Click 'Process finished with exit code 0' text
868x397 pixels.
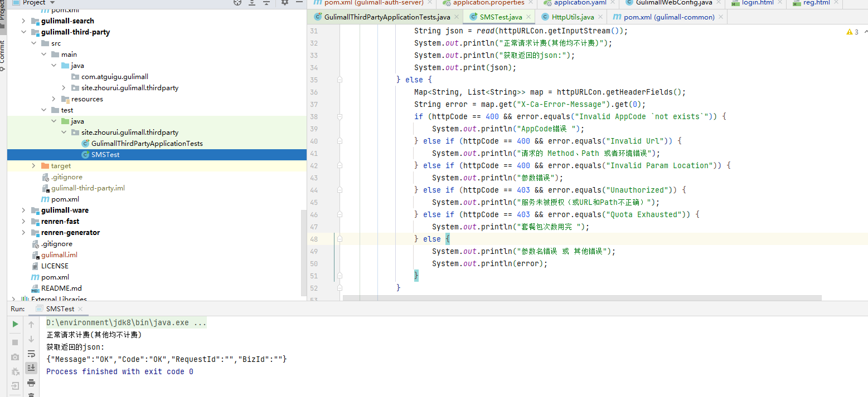[120, 371]
